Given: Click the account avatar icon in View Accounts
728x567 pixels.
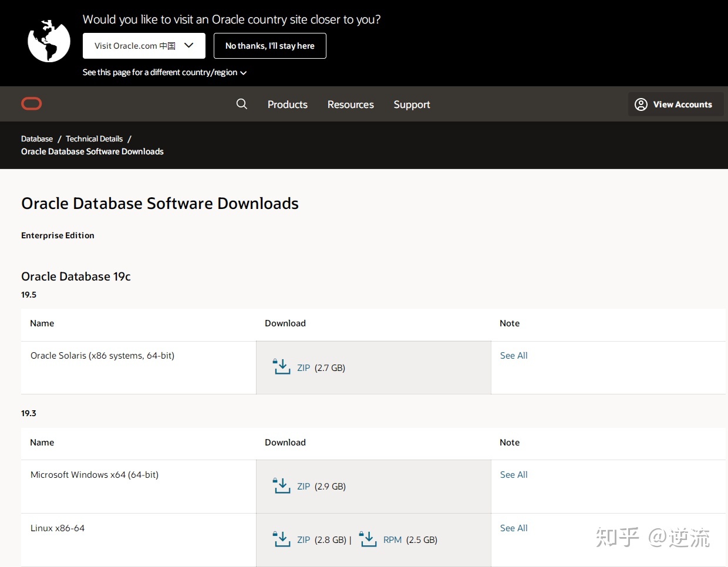Looking at the screenshot, I should [641, 104].
